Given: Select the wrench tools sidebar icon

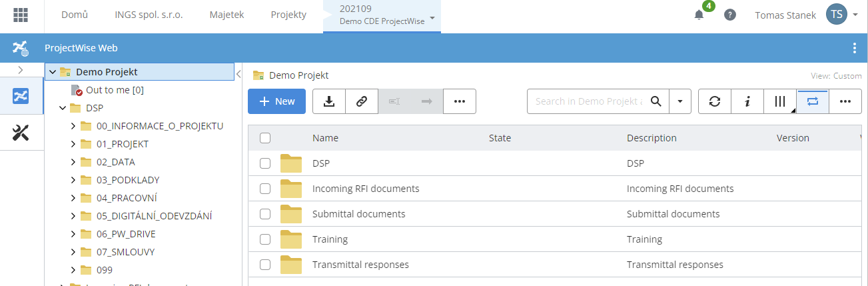Looking at the screenshot, I should point(21,133).
